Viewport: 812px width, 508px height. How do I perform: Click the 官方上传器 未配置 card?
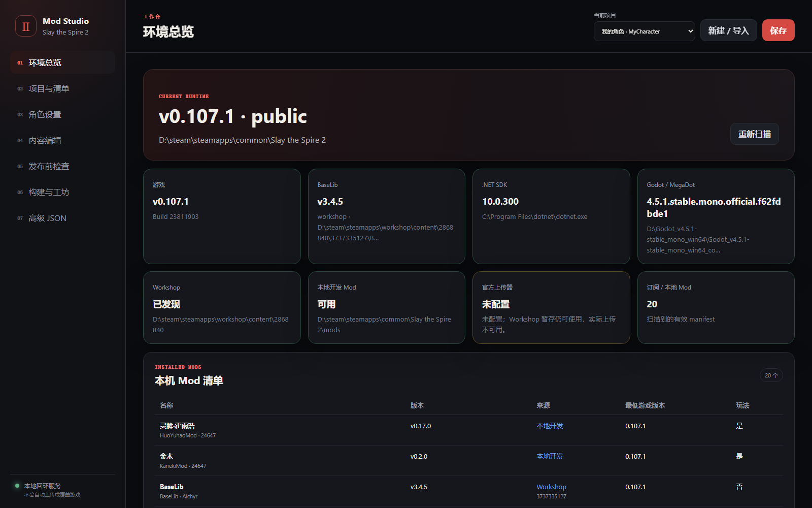tap(551, 307)
